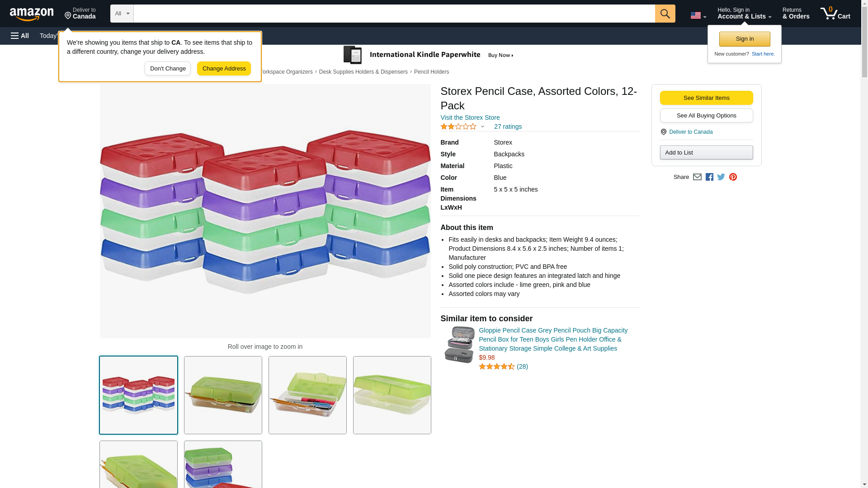Select the open green case thumbnail with pens
Viewport: 868px width, 488px height.
(307, 395)
